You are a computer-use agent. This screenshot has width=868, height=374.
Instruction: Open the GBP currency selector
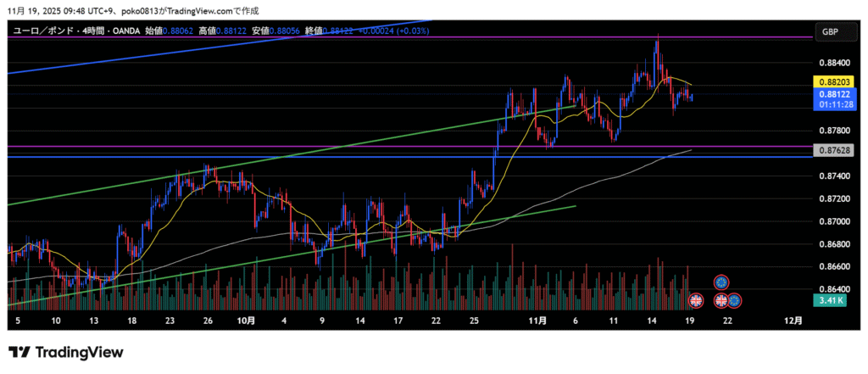point(830,31)
